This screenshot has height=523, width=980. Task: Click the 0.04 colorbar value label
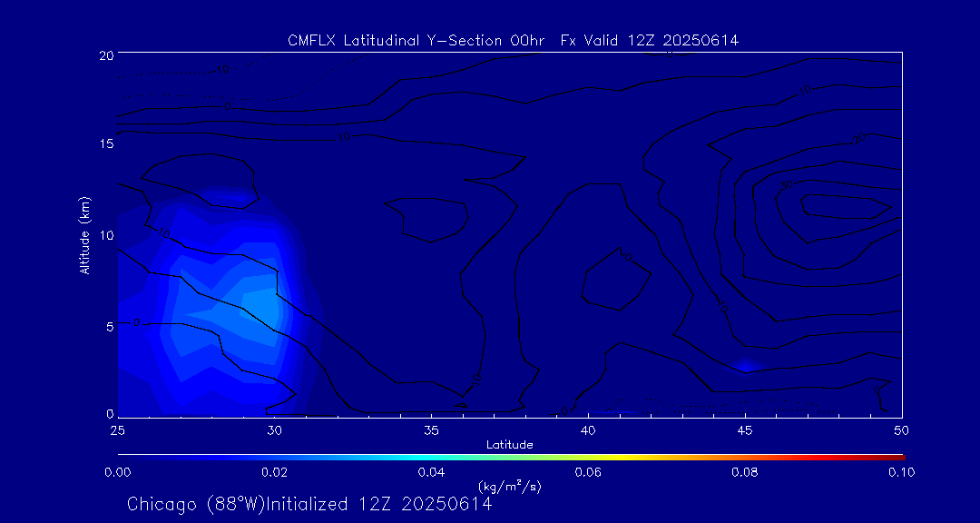(x=431, y=472)
